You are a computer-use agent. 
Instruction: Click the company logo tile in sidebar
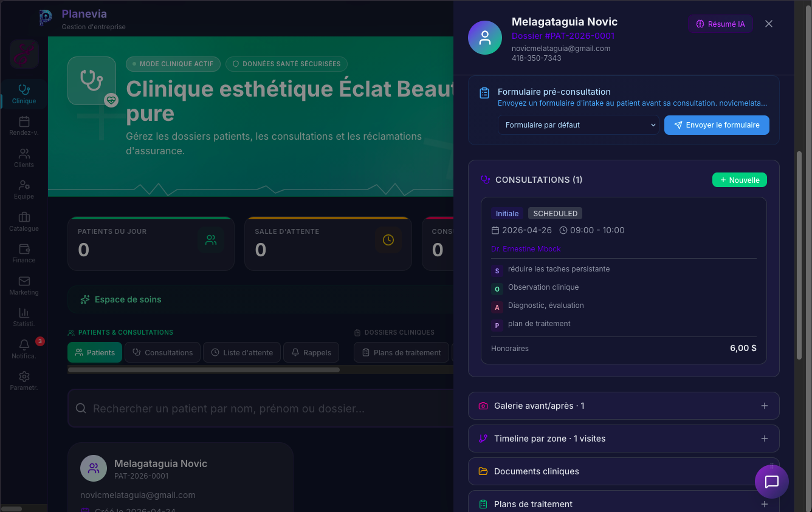pos(24,55)
